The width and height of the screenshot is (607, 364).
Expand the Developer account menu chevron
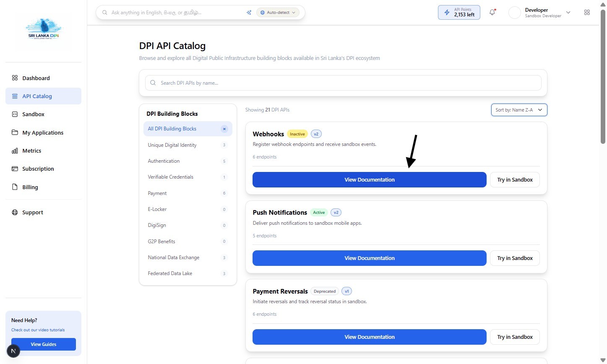[568, 13]
